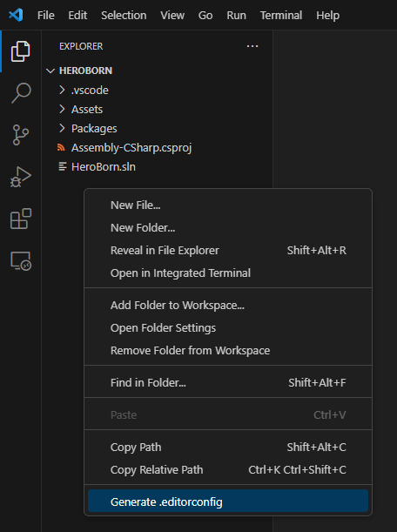Open the Explorer view in the activity bar
This screenshot has height=532, width=397.
(x=21, y=51)
